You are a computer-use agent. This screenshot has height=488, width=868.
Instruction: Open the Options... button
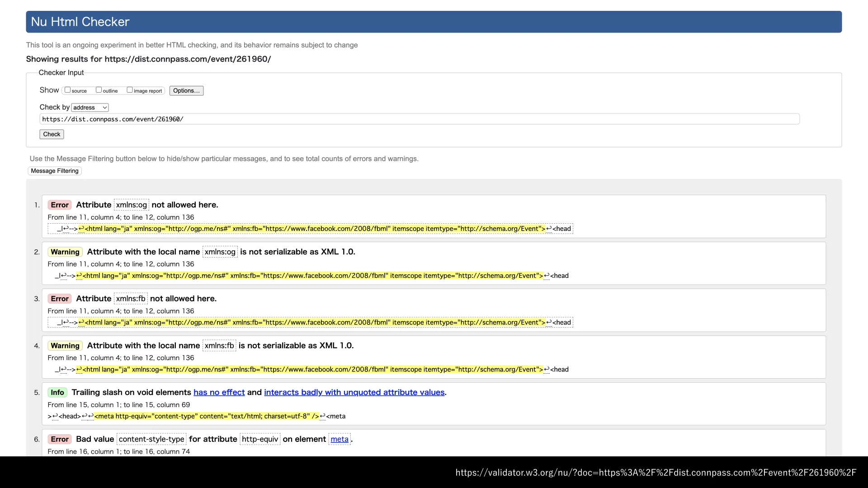click(x=186, y=91)
